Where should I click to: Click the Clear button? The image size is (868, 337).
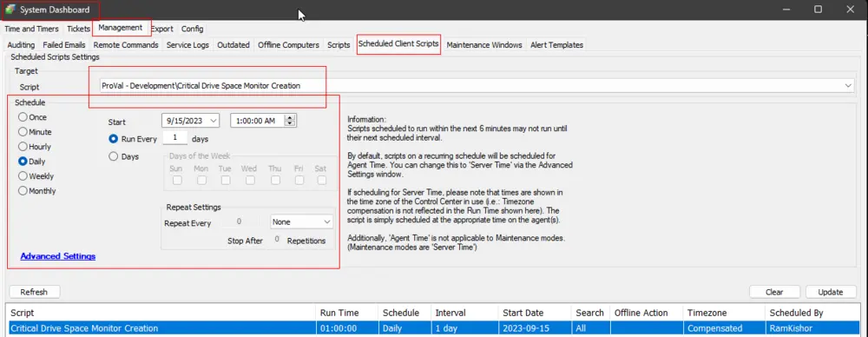774,292
